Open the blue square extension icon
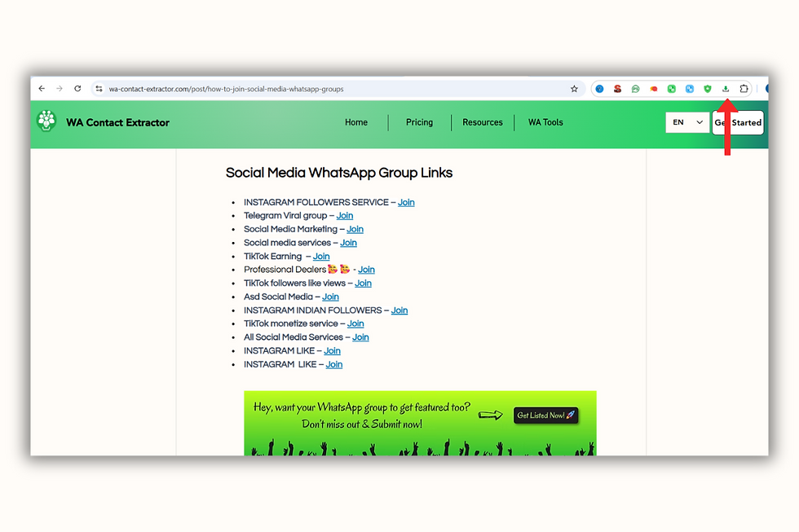The image size is (799, 532). point(690,89)
